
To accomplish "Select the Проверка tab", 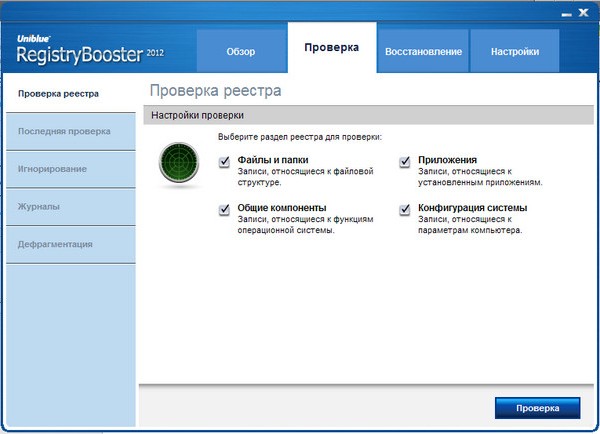I will [x=332, y=48].
